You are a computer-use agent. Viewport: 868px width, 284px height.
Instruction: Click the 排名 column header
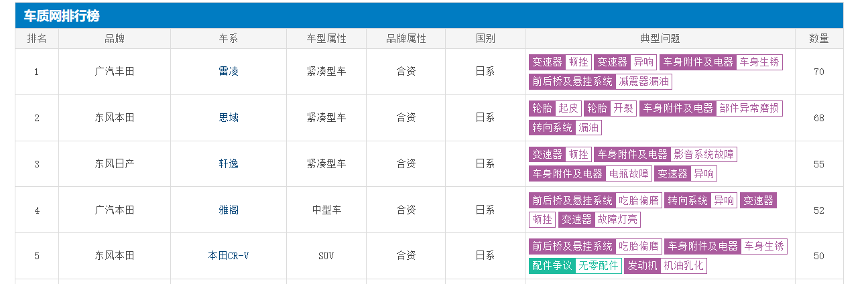tap(37, 39)
